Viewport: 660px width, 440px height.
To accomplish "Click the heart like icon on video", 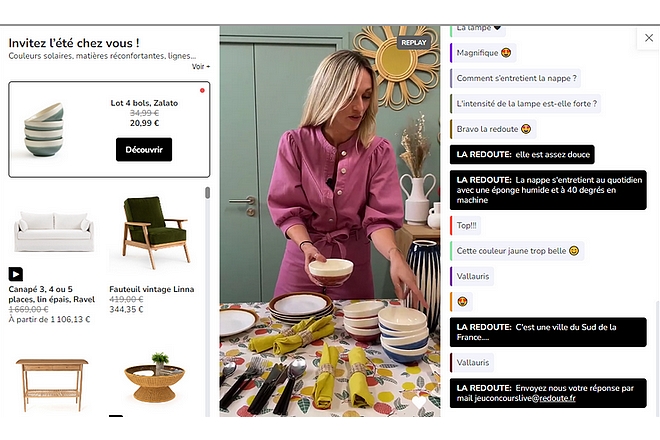I will 418,402.
